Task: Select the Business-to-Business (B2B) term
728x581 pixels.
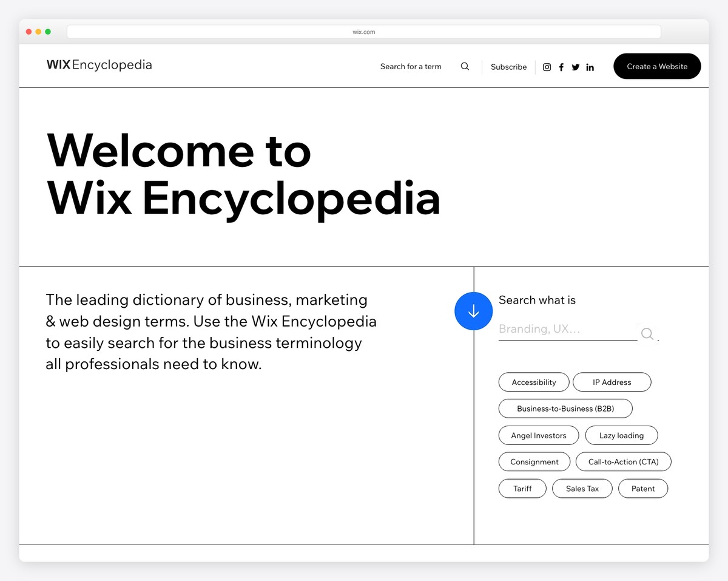Action: 565,408
